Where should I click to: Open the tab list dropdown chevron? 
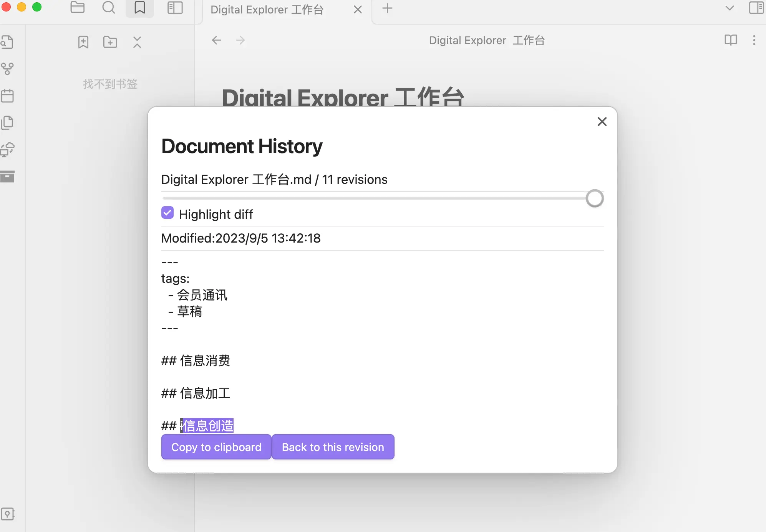[x=730, y=8]
